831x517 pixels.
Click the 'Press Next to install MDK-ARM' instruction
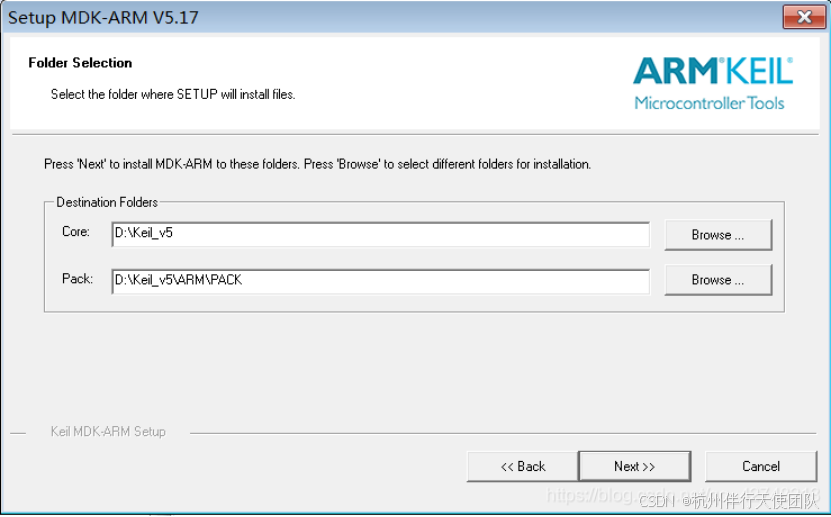click(x=317, y=164)
